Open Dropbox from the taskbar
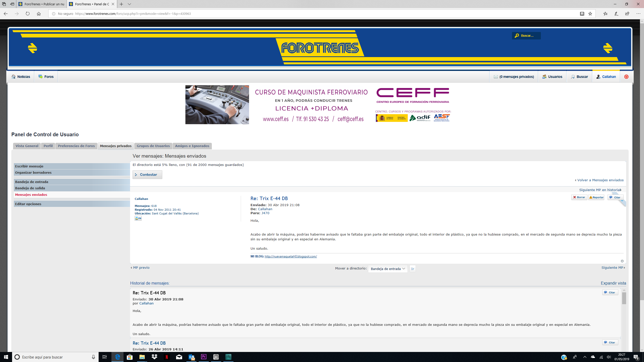Screen dimensions: 644x362 tap(154, 357)
